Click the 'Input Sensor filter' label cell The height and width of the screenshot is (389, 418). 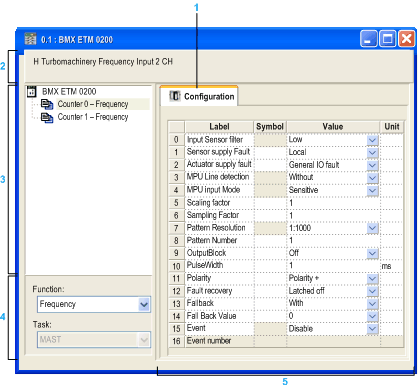click(x=219, y=140)
